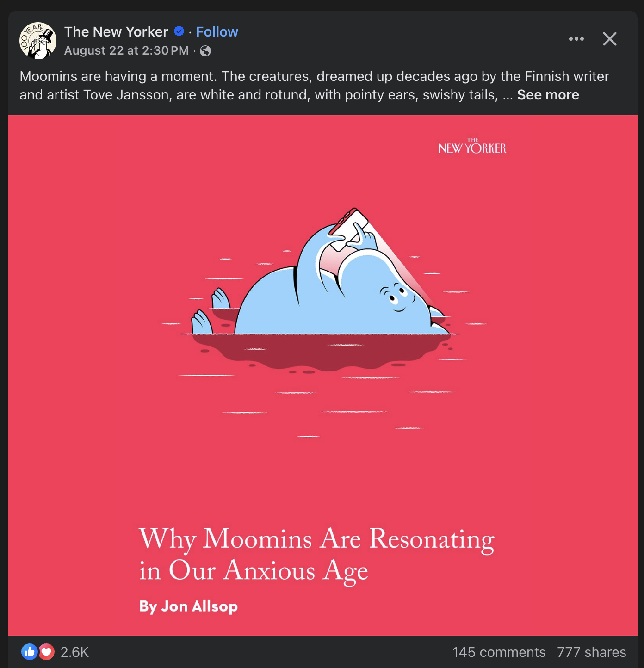
Task: Click the blue Like reaction icon
Action: tap(29, 652)
